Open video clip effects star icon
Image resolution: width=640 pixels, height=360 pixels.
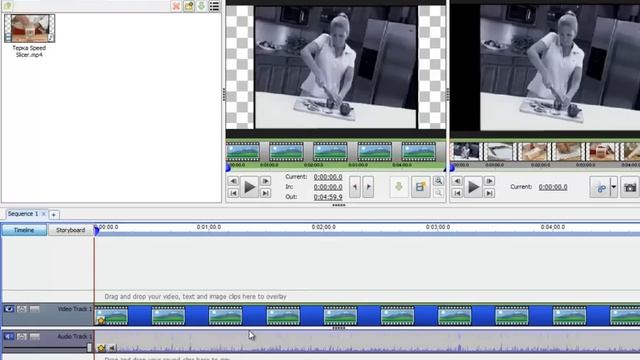tap(101, 321)
